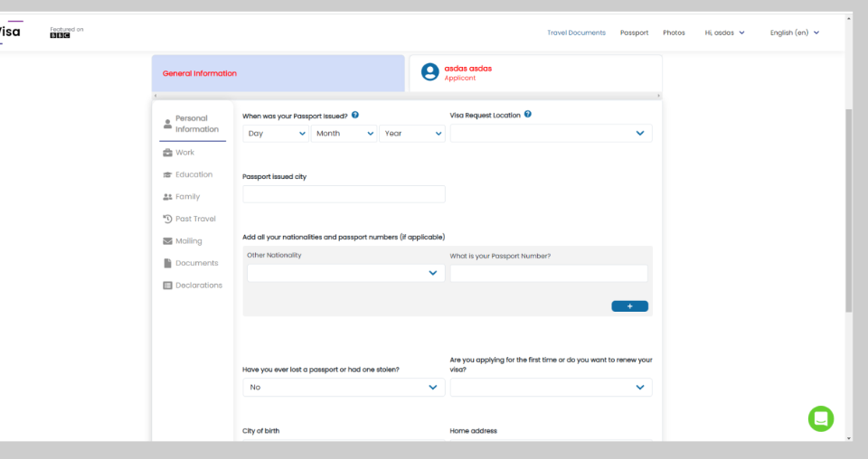Click the Documents file icon
Screen dimensions: 868x459
(168, 263)
